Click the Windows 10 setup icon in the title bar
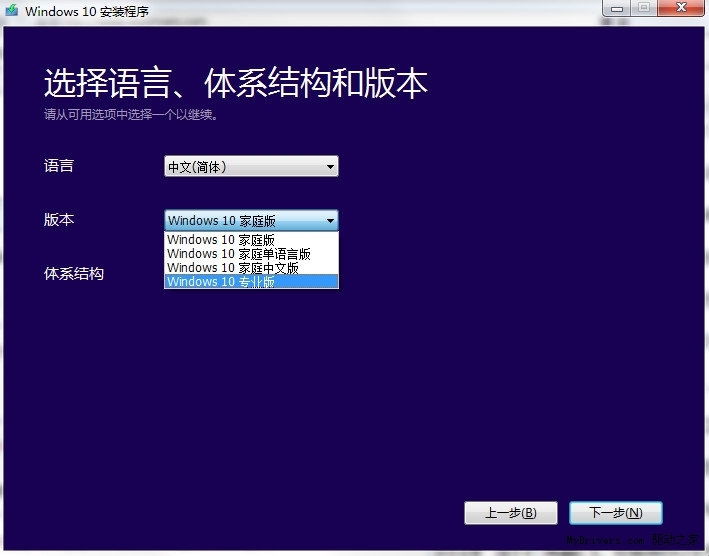The height and width of the screenshot is (556, 709). [12, 10]
